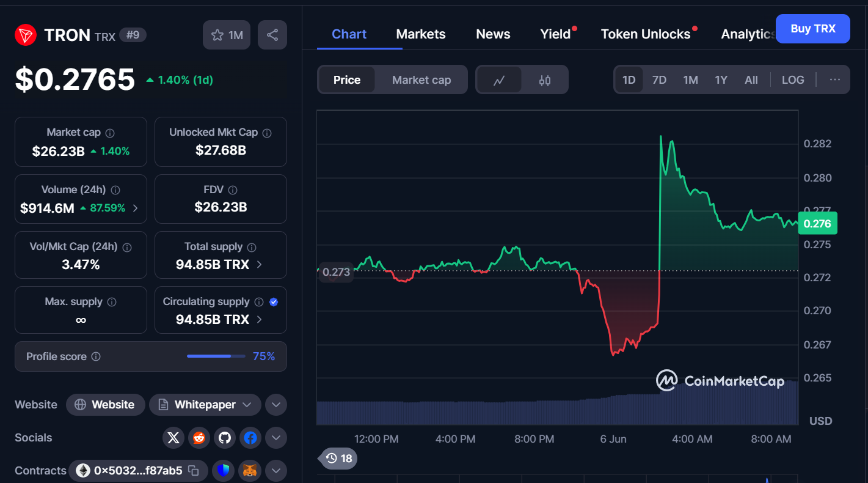The width and height of the screenshot is (868, 483).
Task: Switch chart to Market cap
Action: pyautogui.click(x=421, y=80)
